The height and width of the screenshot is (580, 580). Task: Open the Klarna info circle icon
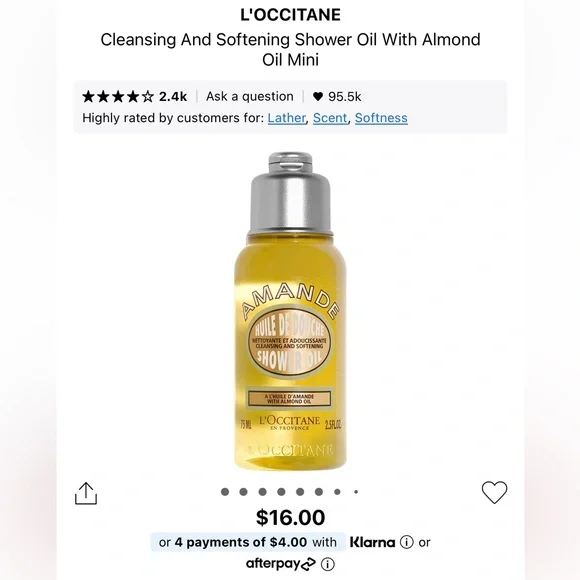point(407,542)
